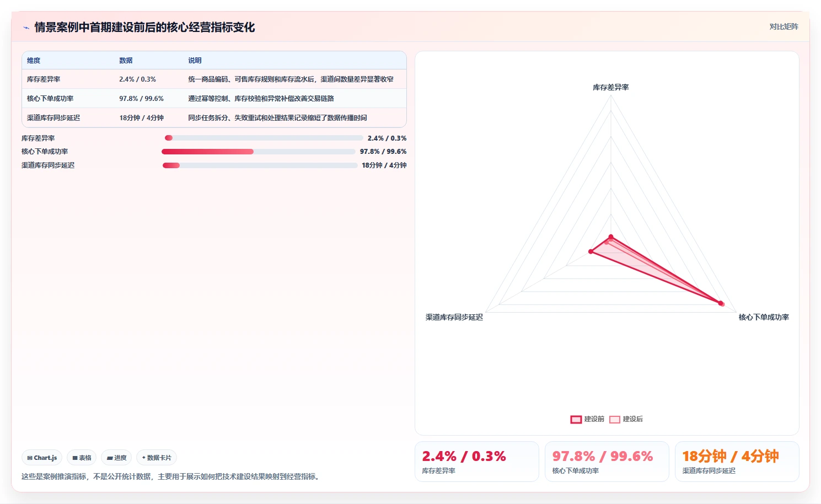The height and width of the screenshot is (504, 821).
Task: Open the 18分钟 / 4分钟 data card
Action: [x=737, y=462]
